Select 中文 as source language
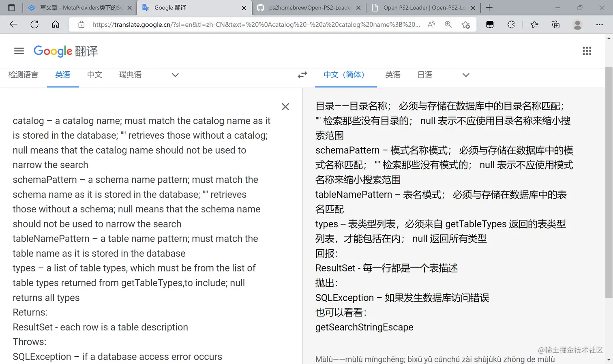 (95, 75)
